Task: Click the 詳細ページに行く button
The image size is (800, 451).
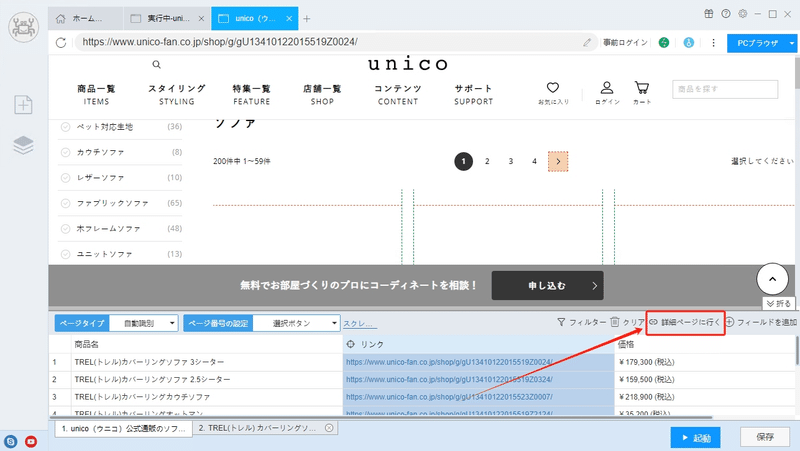Action: click(x=685, y=322)
